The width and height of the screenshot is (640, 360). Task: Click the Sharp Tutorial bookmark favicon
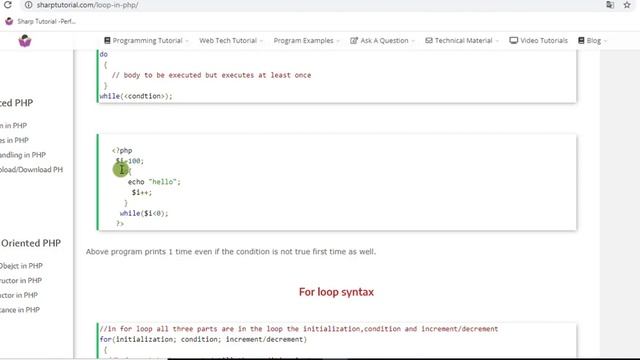click(9, 21)
